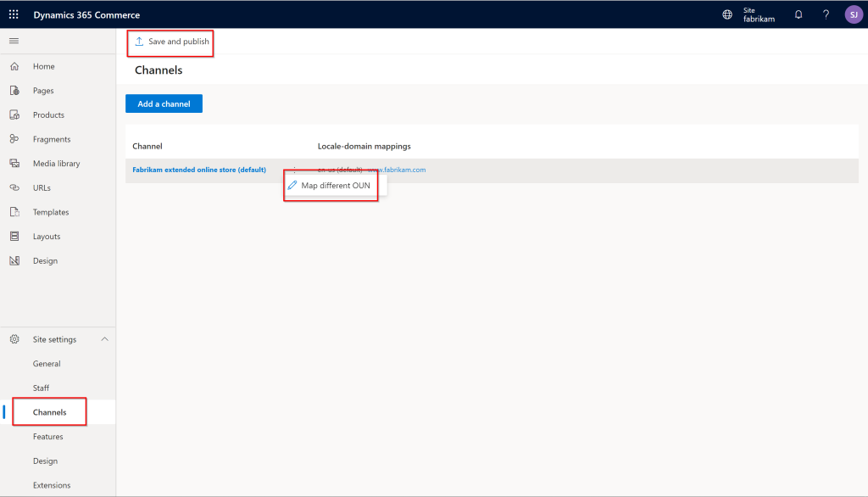Go to Home via the house icon

click(x=15, y=65)
